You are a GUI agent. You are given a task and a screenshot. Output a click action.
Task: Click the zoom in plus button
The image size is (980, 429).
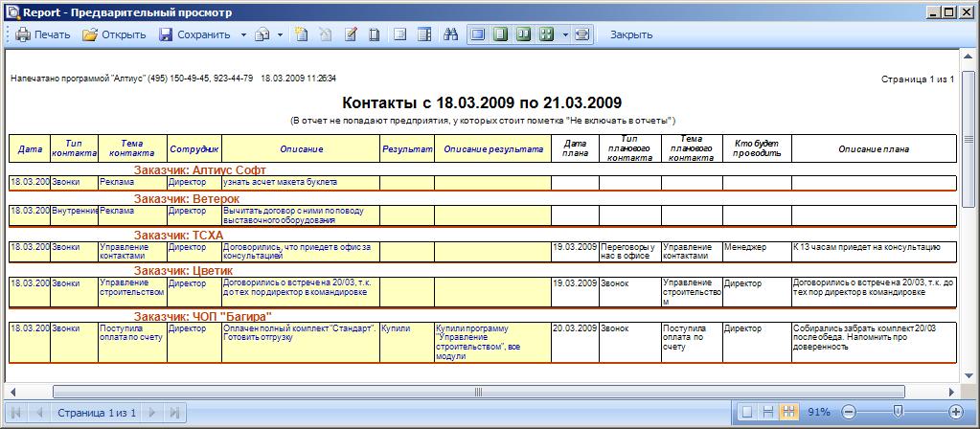click(x=955, y=412)
